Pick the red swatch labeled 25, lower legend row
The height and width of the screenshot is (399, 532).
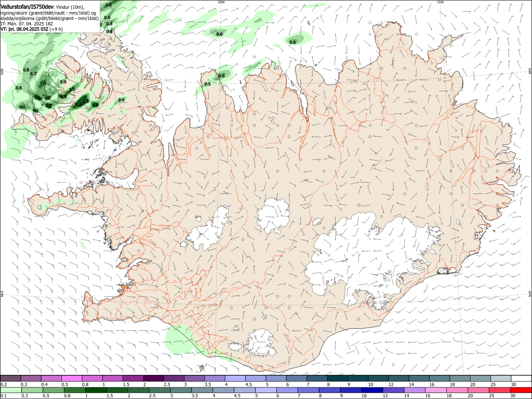tap(500, 390)
